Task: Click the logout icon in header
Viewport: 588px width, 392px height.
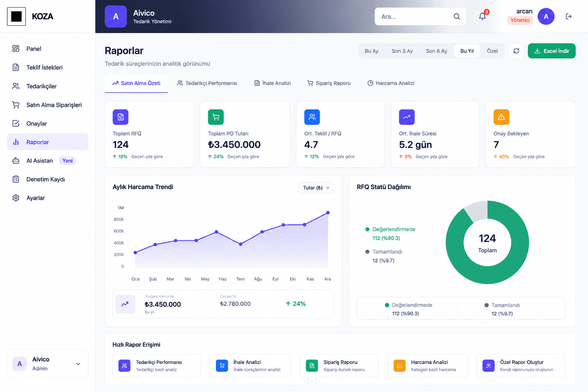Action: pos(568,16)
